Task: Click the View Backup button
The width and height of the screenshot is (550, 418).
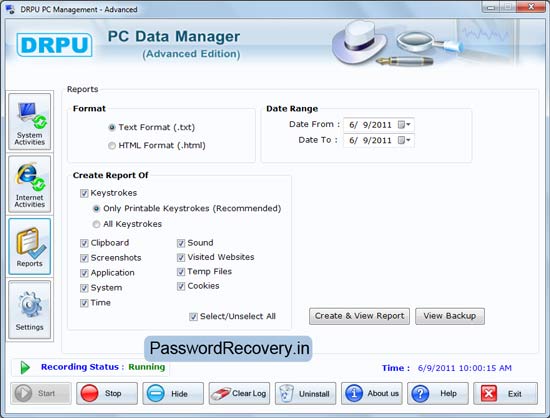Action: pyautogui.click(x=450, y=316)
